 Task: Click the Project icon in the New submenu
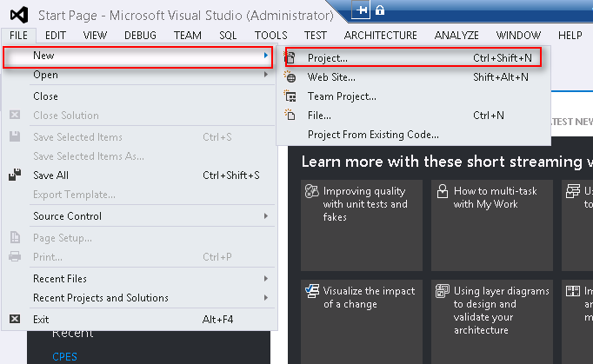(x=290, y=58)
